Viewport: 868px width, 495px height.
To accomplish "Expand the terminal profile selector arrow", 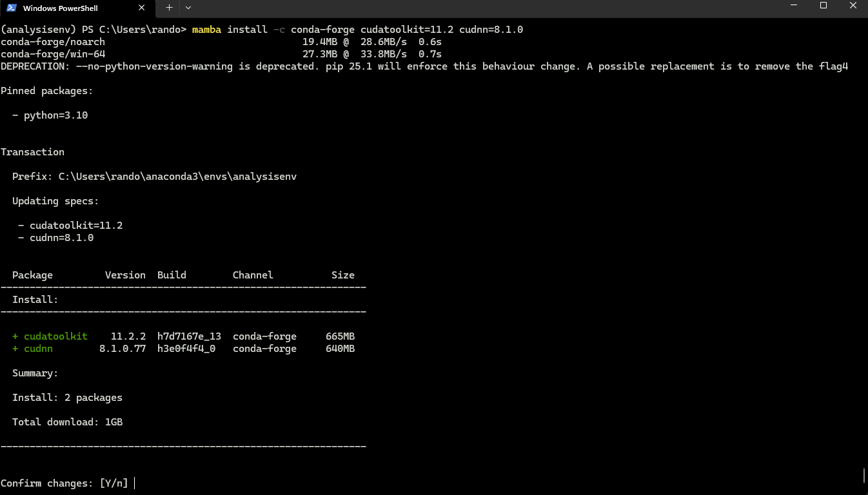I will (x=188, y=8).
